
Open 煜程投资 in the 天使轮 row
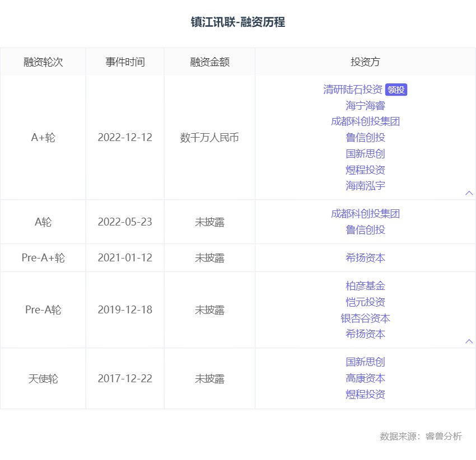(x=365, y=394)
